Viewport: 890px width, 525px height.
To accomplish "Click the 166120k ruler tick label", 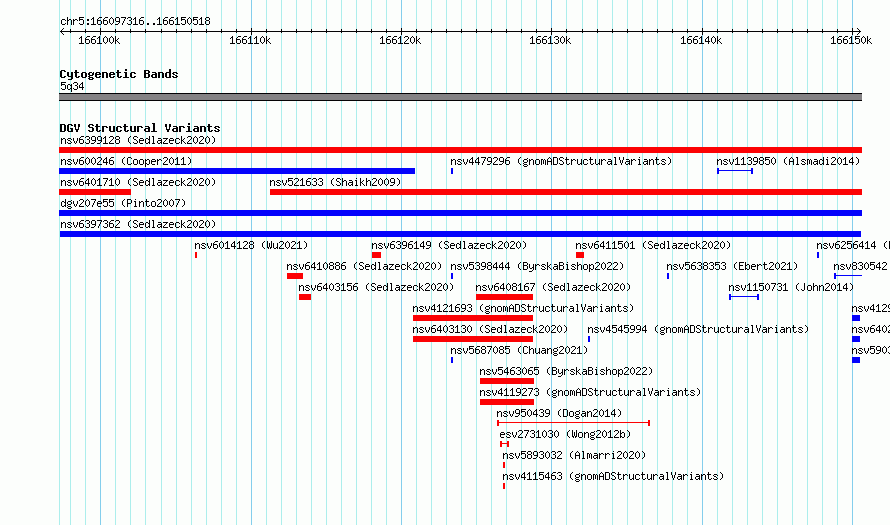I will (x=400, y=40).
